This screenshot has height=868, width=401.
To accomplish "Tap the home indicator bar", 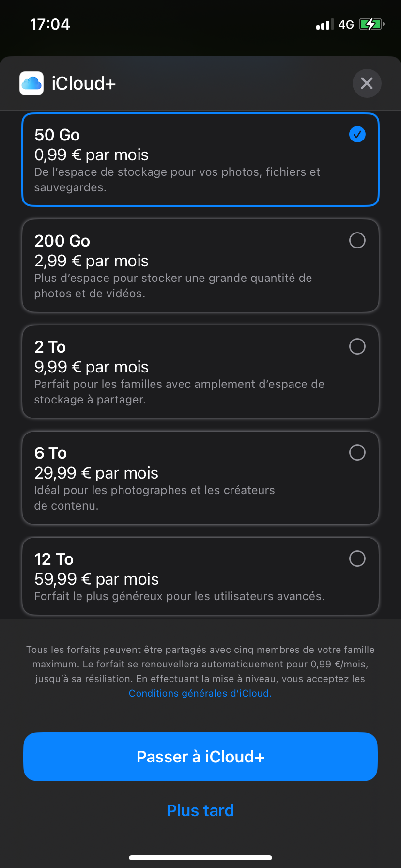I will 200,858.
